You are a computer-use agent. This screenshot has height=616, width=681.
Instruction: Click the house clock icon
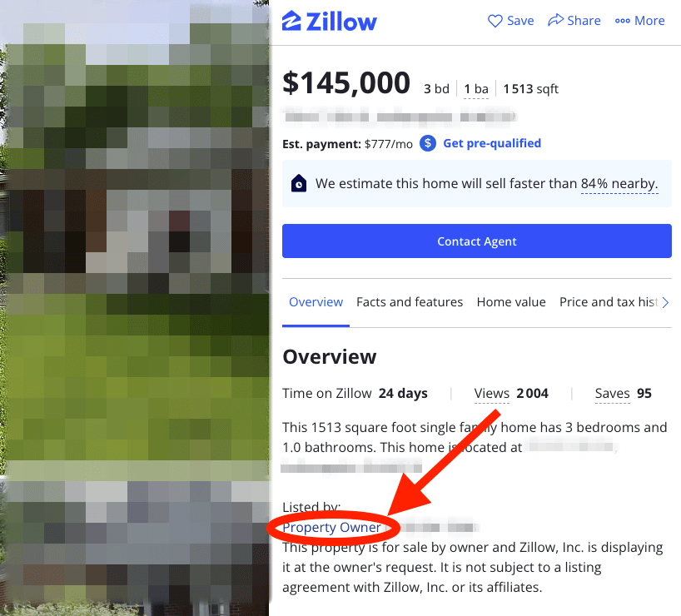(299, 183)
